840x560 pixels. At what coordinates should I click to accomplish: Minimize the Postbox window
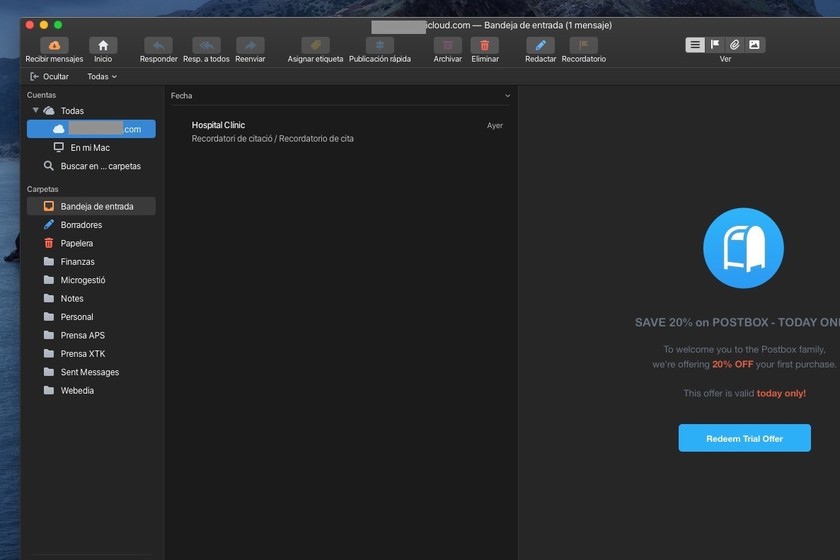(x=44, y=25)
